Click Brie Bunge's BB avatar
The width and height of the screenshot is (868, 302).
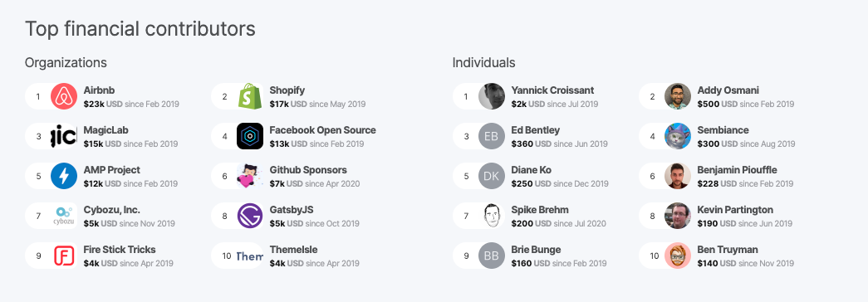click(x=492, y=256)
